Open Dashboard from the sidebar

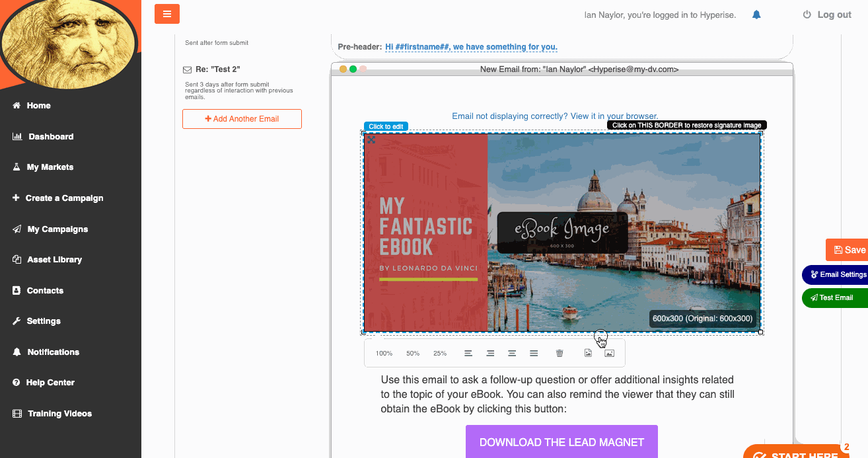click(x=51, y=137)
